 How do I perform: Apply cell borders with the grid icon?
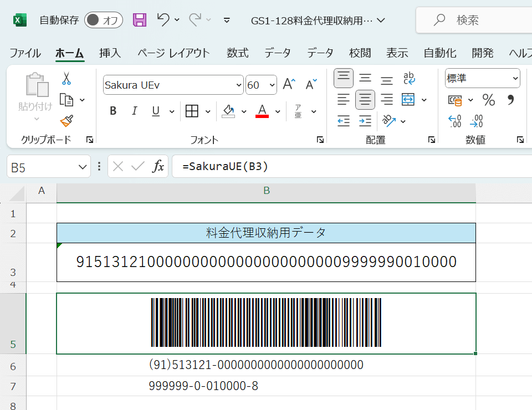click(x=192, y=111)
